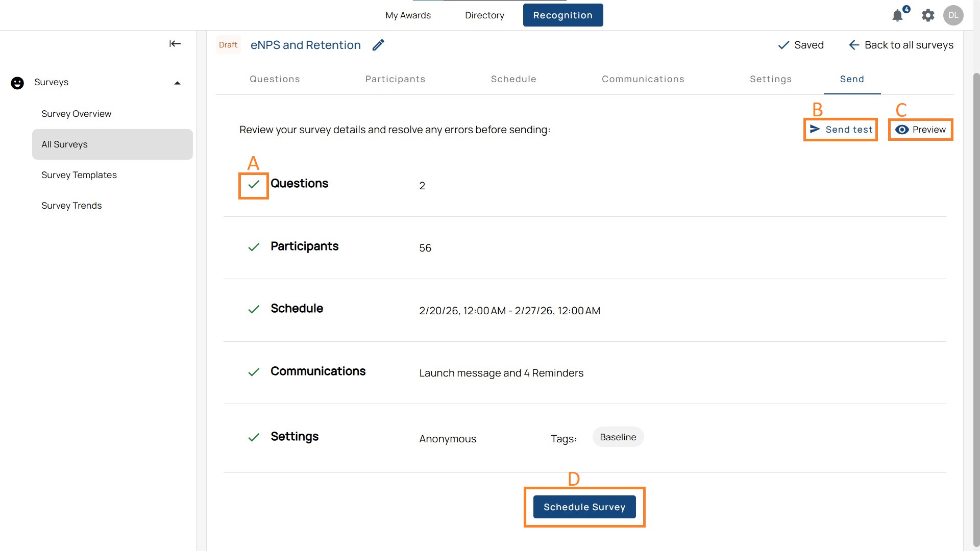Screen dimensions: 980x551
Task: Click the eNPS and Retention title
Action: [305, 45]
